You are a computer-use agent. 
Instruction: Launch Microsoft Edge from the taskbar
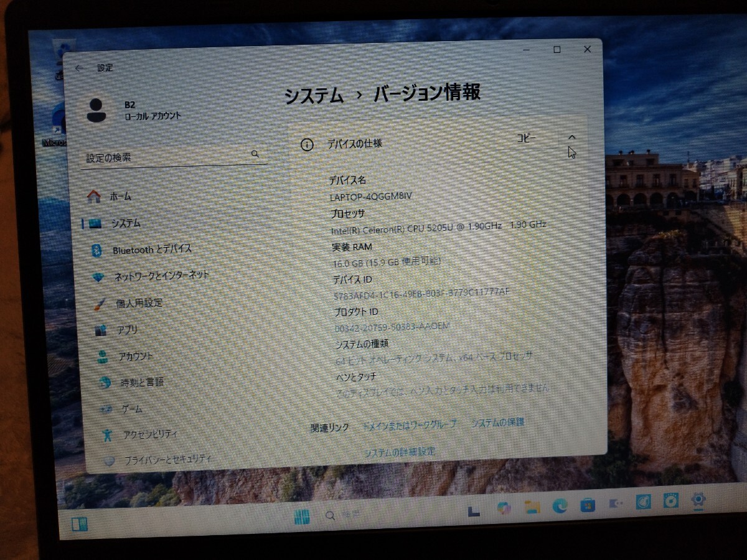(x=559, y=506)
